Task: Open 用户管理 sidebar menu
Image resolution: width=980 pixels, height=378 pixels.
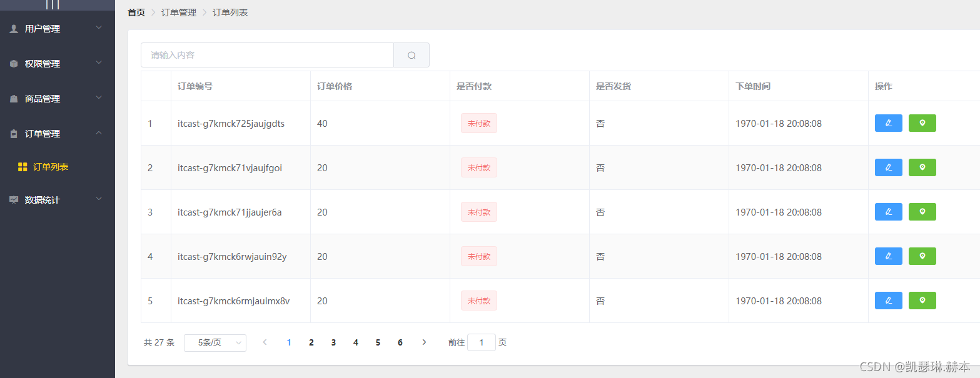Action: 58,29
